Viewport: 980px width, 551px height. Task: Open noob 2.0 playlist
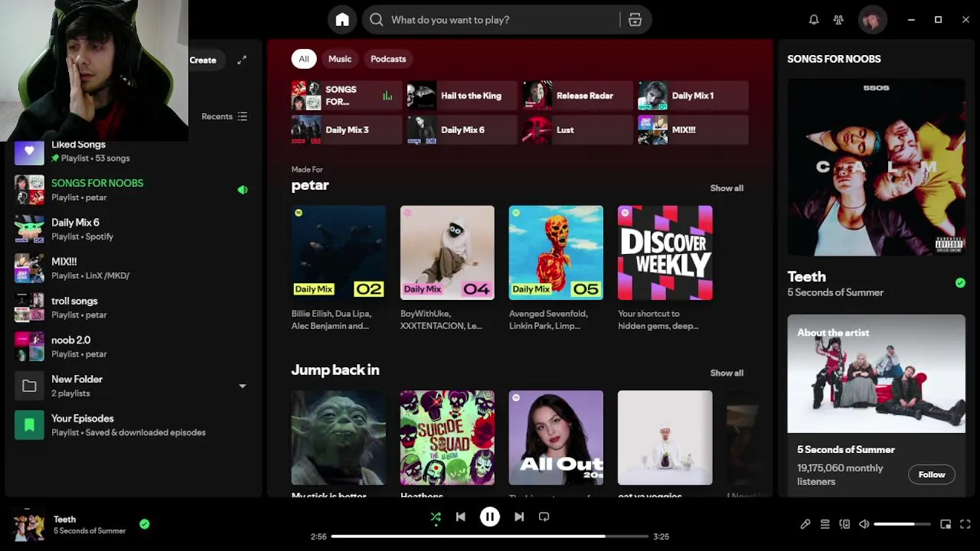pyautogui.click(x=134, y=347)
